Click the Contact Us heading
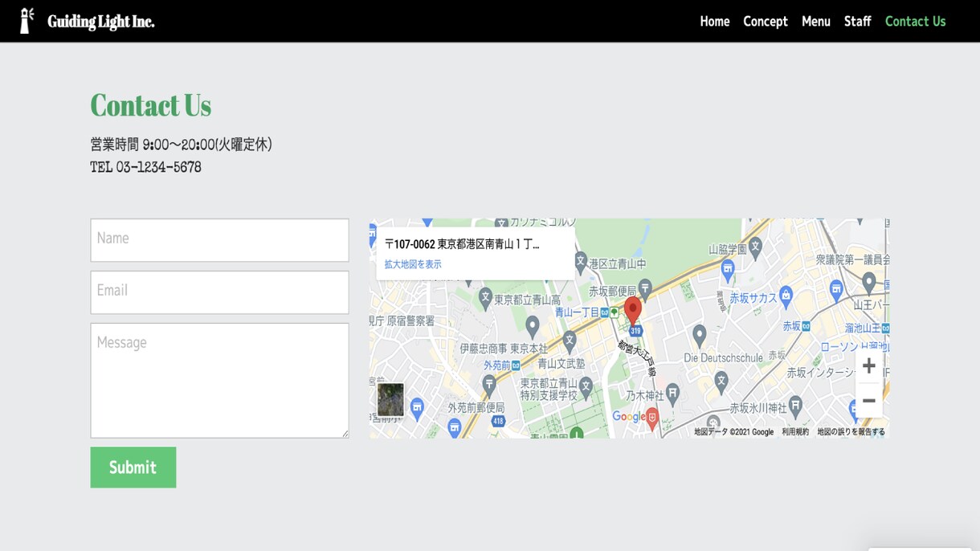 coord(151,105)
